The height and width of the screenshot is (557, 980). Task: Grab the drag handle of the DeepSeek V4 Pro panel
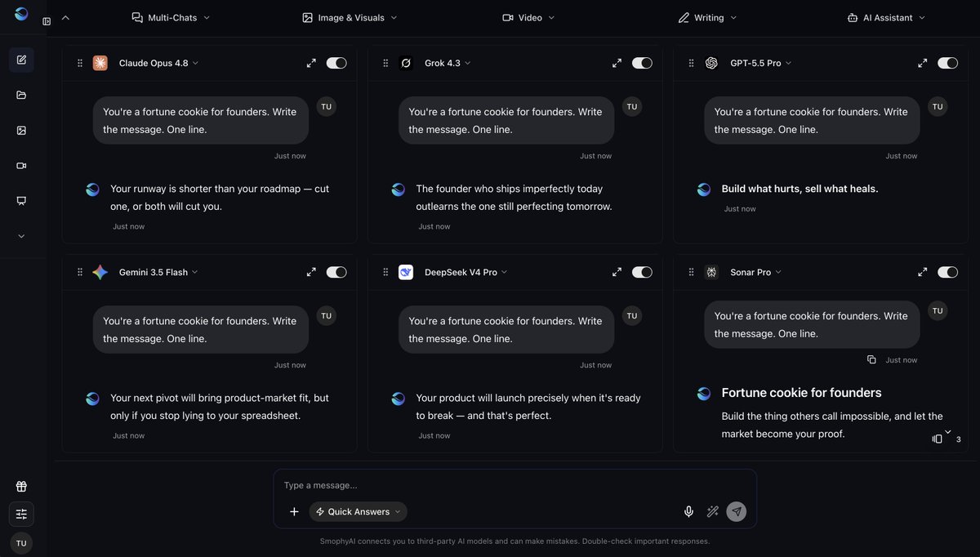coord(385,272)
